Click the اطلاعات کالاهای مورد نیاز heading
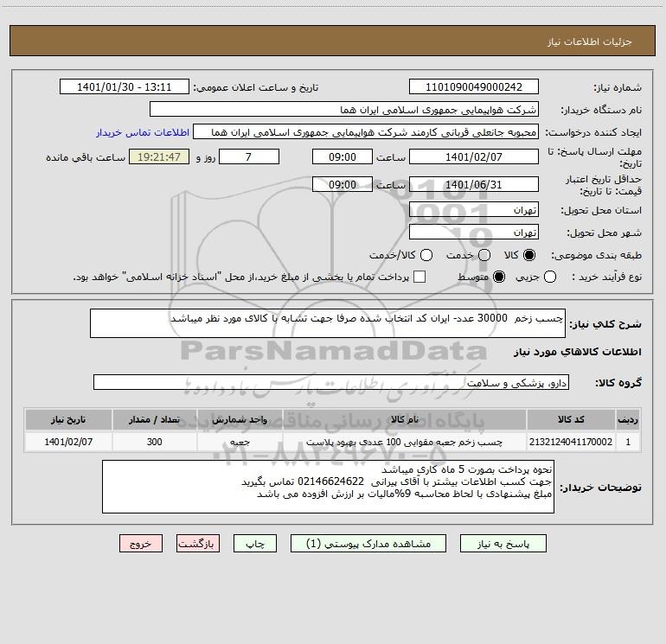The image size is (666, 644). 578,352
